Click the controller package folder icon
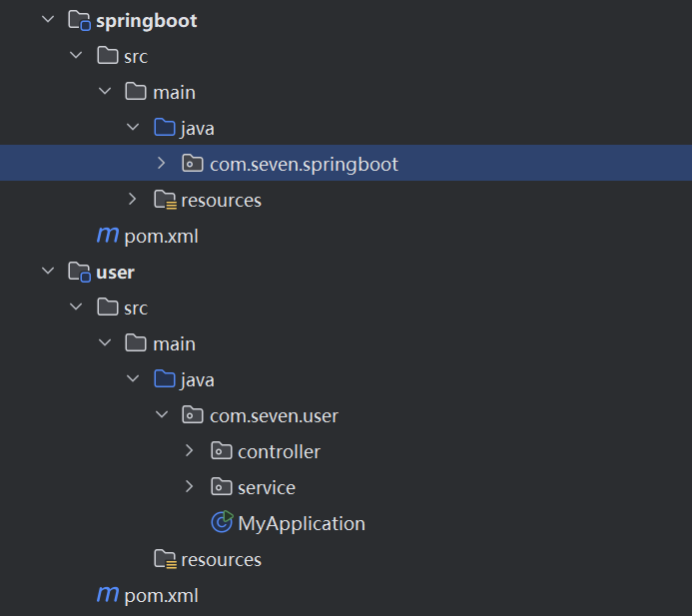Viewport: 692px width, 616px height. pos(222,451)
